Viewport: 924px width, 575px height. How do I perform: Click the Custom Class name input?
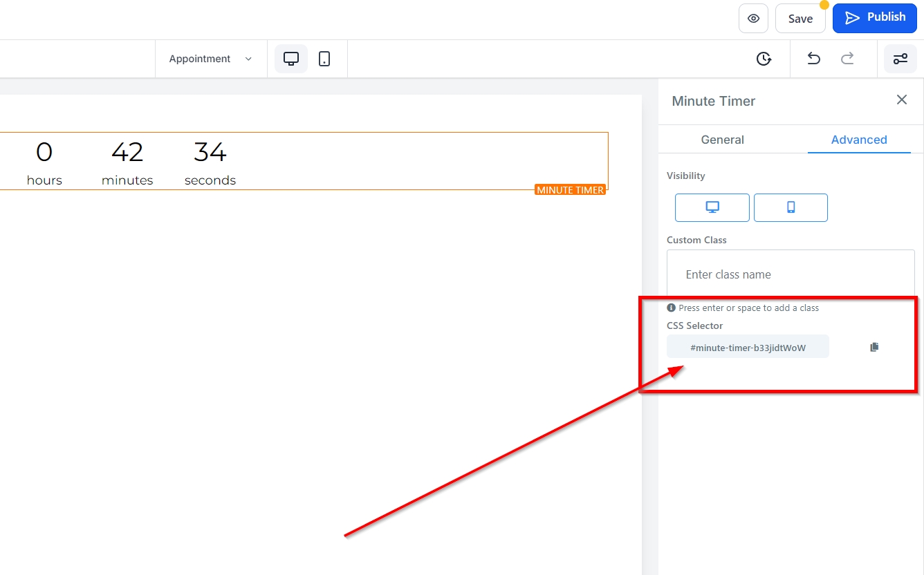790,274
